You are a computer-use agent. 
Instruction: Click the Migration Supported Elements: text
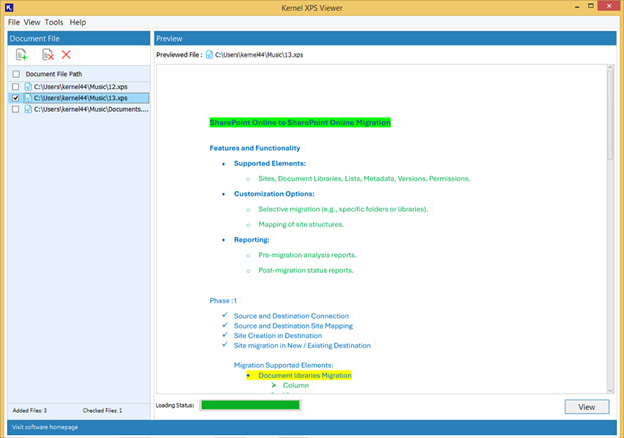[284, 365]
